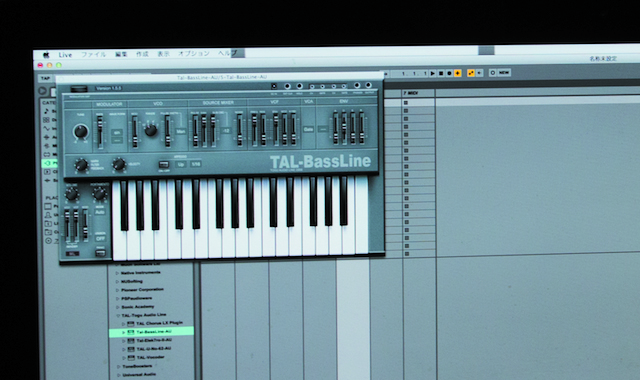This screenshot has height=380, width=640.
Task: Expand the Native Instruments folder
Action: [118, 273]
